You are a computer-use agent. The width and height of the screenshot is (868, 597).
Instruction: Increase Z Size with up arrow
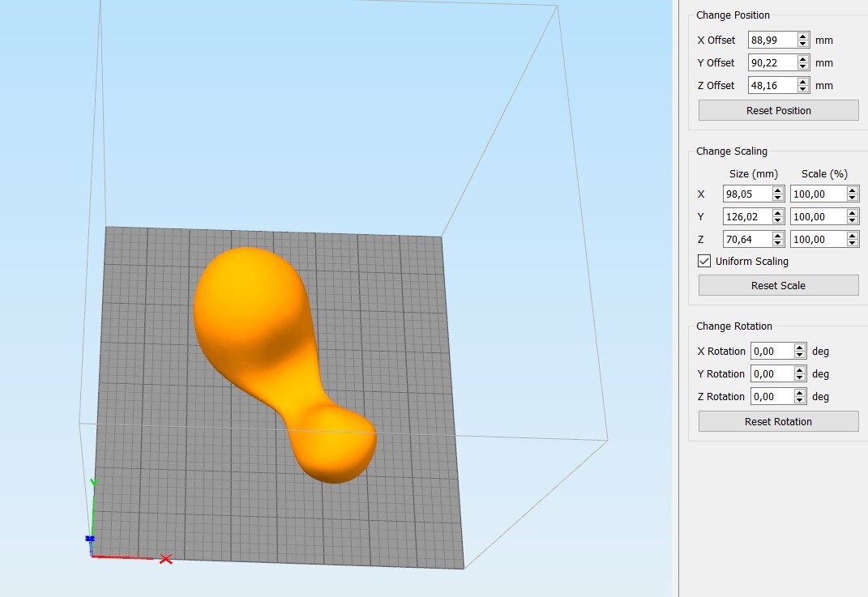click(778, 235)
